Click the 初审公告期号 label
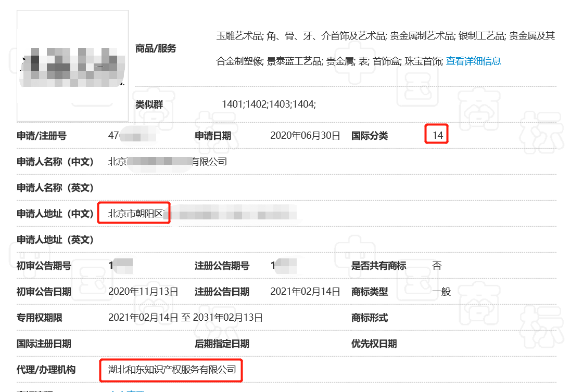 [x=44, y=266]
